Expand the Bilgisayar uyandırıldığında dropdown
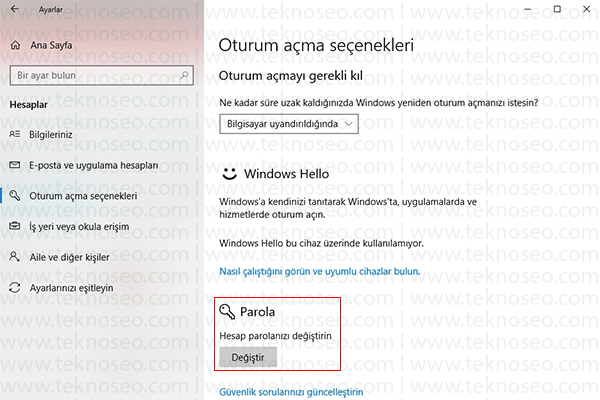This screenshot has height=400, width=600. pyautogui.click(x=289, y=124)
